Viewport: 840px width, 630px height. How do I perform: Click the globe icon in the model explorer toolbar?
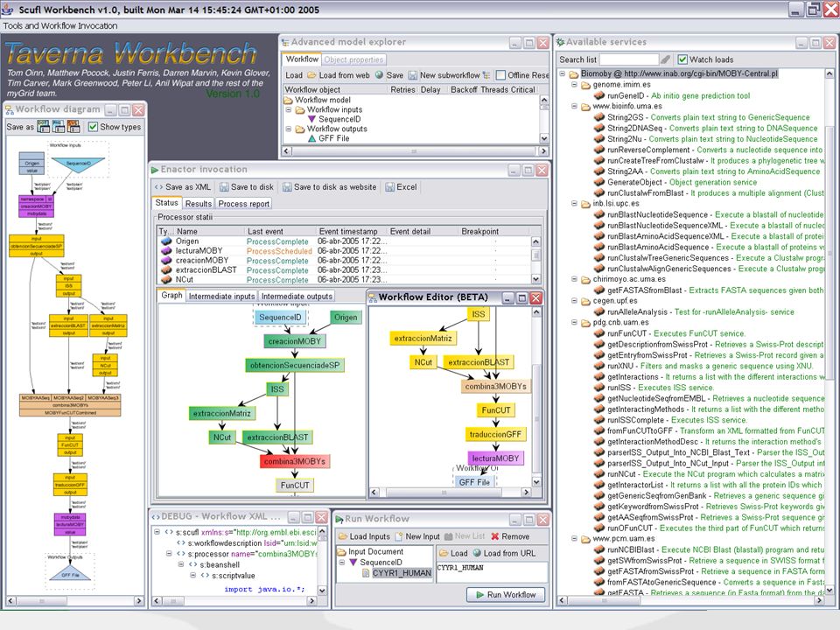pos(379,75)
